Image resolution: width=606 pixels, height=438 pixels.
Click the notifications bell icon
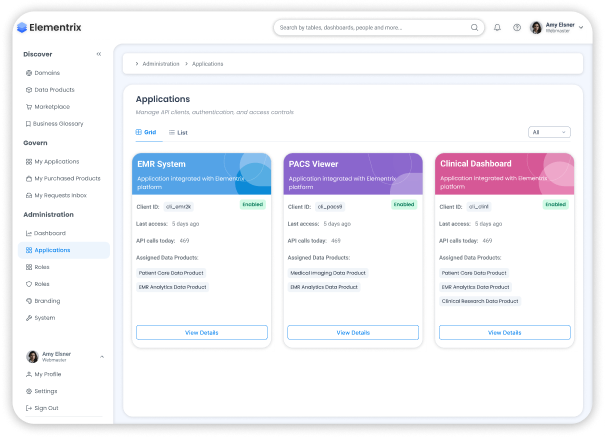point(497,28)
